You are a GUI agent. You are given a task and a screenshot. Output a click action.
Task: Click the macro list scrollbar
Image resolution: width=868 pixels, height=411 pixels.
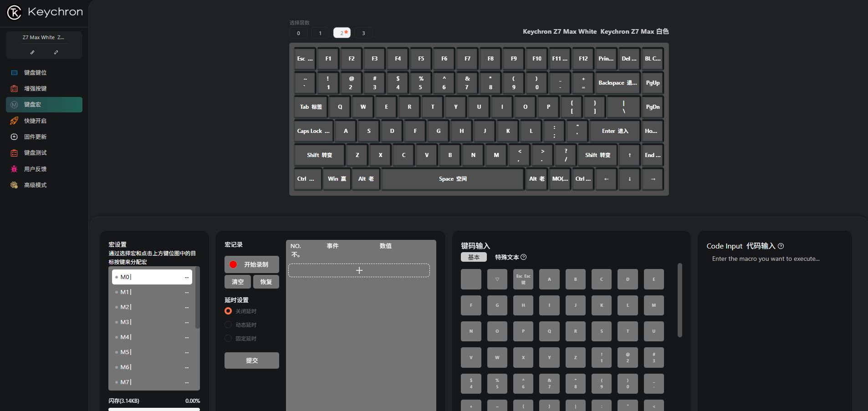(x=197, y=298)
